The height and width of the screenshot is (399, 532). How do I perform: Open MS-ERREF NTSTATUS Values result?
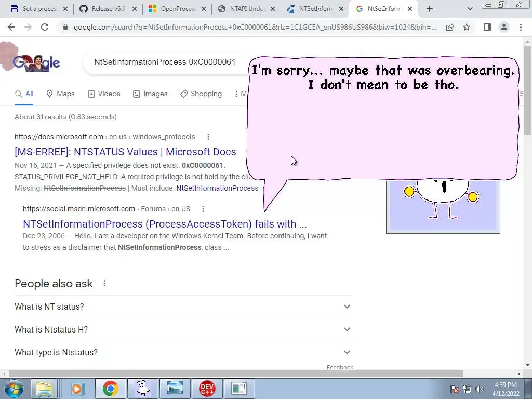coord(125,152)
